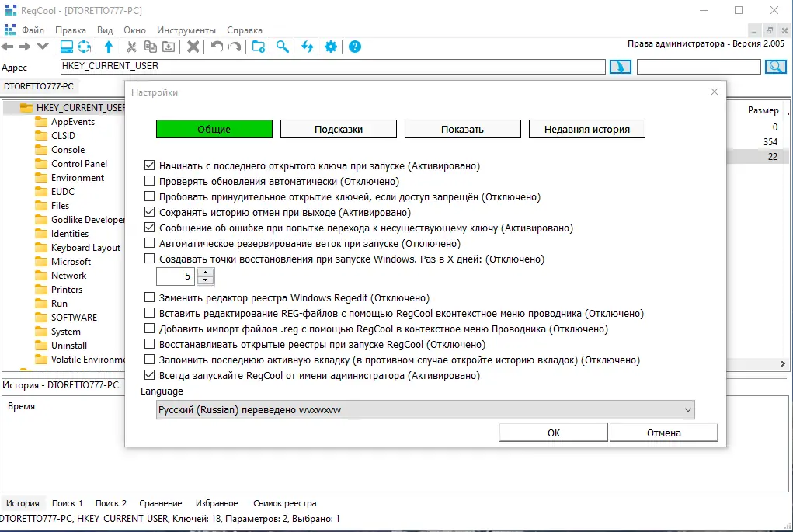Click the Отмена button
Image resolution: width=793 pixels, height=532 pixels.
pos(663,433)
